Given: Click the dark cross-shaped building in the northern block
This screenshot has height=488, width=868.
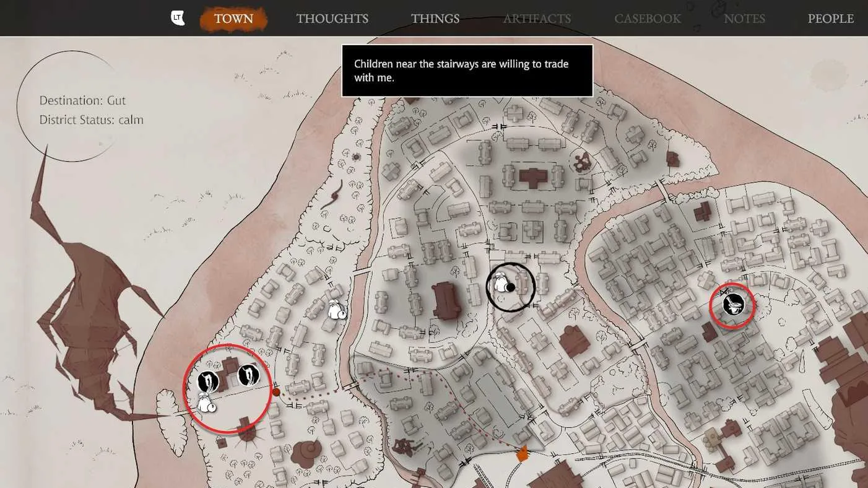Looking at the screenshot, I should click(532, 178).
